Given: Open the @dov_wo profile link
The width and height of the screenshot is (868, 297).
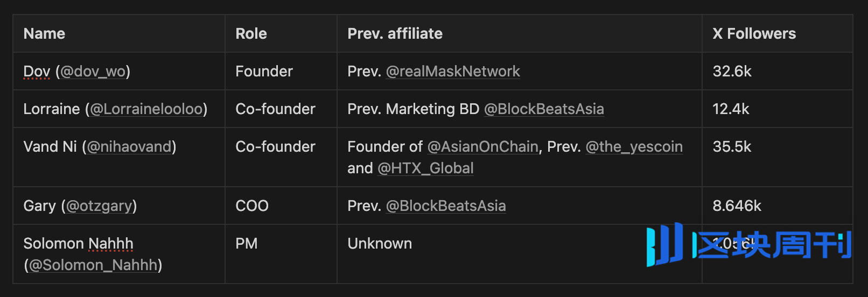Looking at the screenshot, I should tap(93, 72).
